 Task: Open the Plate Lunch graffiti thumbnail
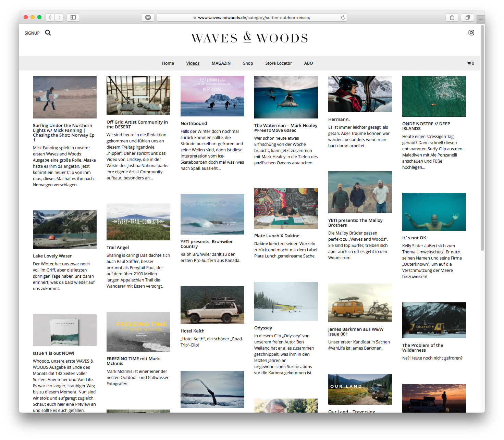click(286, 209)
